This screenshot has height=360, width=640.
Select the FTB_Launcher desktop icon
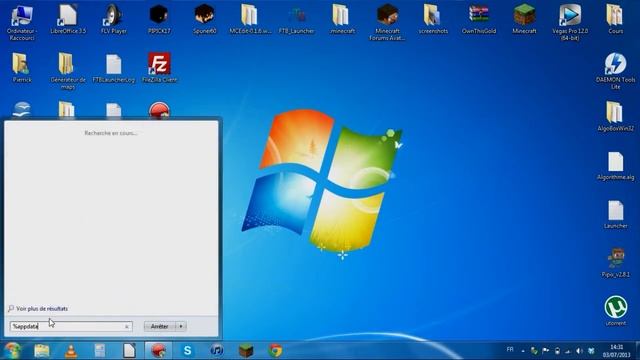pos(296,20)
